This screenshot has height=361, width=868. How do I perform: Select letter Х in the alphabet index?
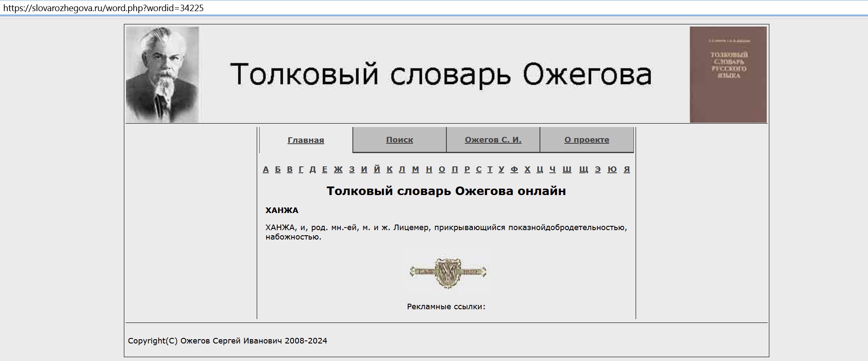[x=528, y=169]
